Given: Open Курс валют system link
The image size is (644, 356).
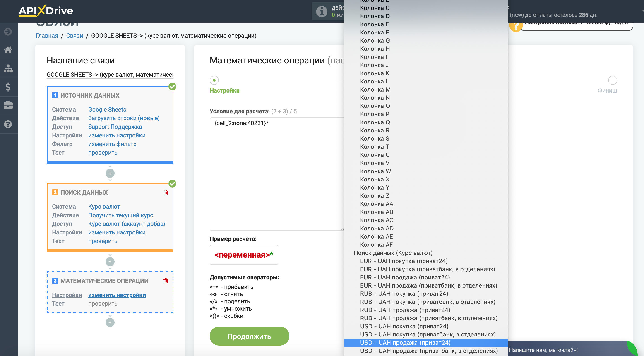Looking at the screenshot, I should tap(104, 207).
